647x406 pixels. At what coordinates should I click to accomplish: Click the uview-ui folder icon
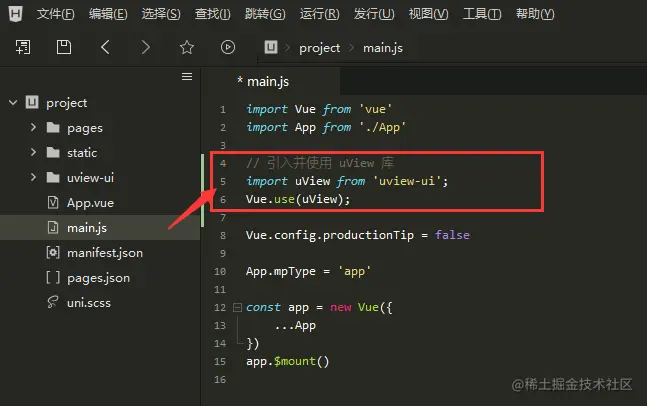[53, 178]
